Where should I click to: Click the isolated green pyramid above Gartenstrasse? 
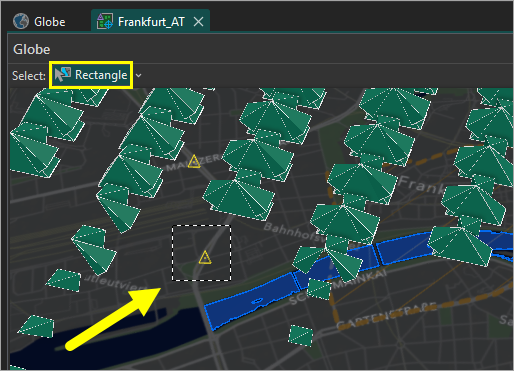301,335
